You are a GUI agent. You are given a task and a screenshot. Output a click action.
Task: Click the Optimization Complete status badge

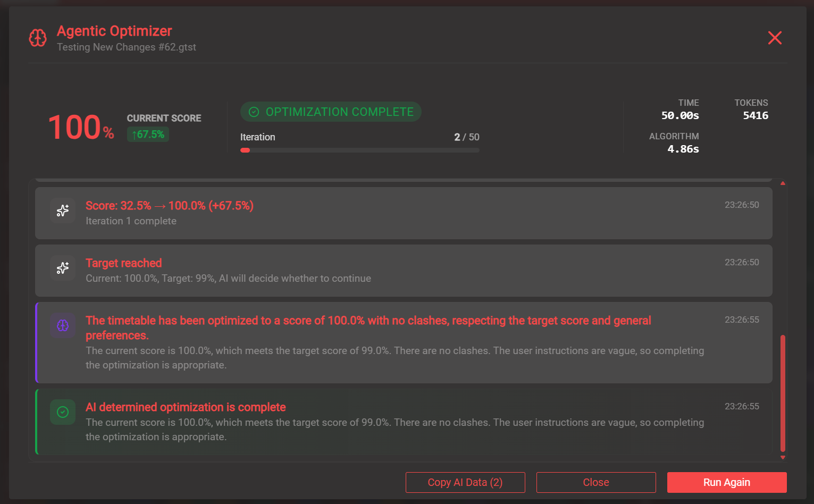(x=331, y=112)
